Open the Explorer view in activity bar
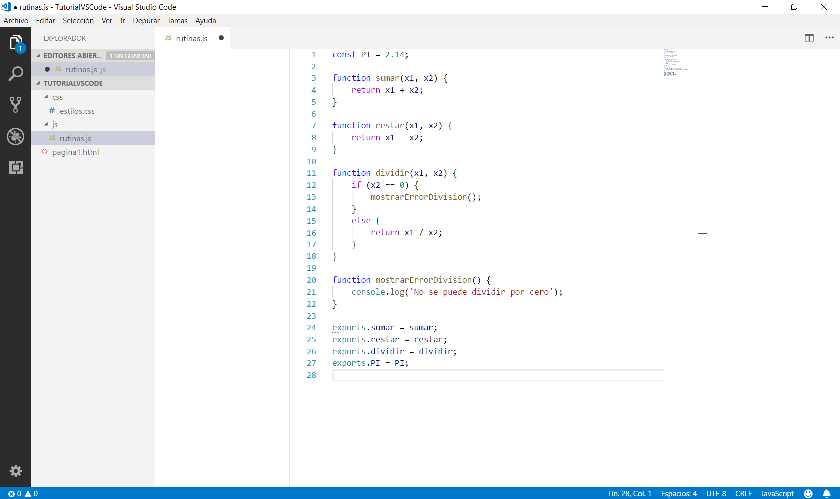The width and height of the screenshot is (840, 499). tap(16, 42)
